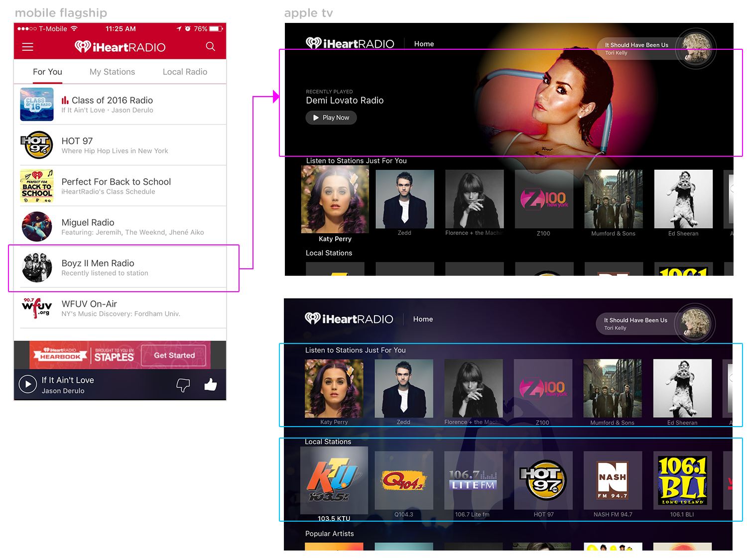Play If It Ain't Love in the mini player

[x=28, y=384]
